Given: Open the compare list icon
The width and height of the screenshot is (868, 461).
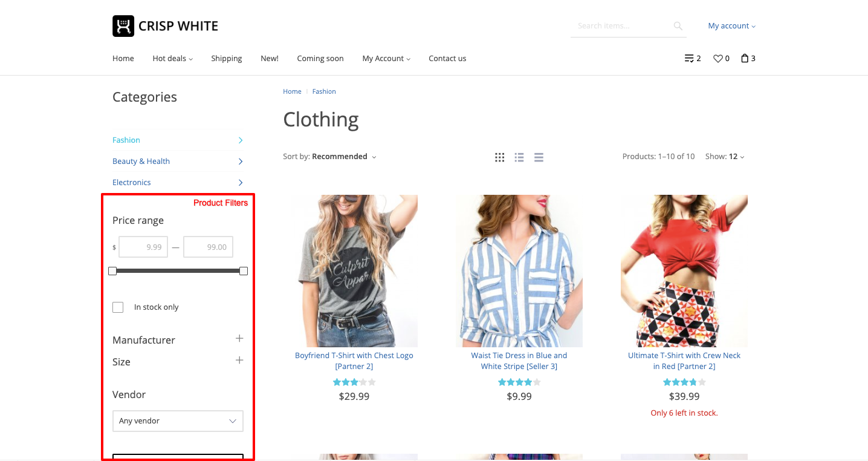Looking at the screenshot, I should [x=689, y=59].
